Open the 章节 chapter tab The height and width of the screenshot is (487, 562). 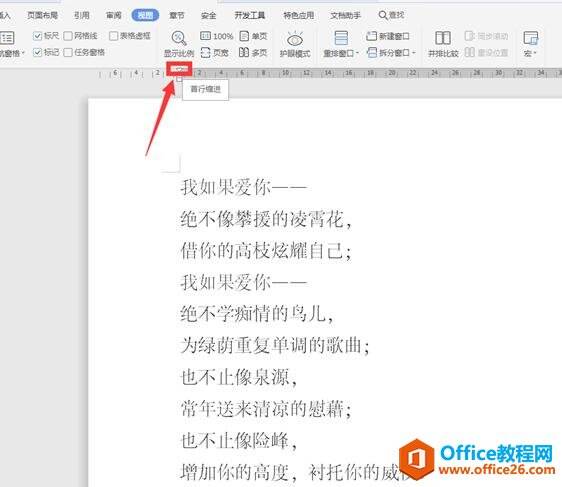click(x=177, y=15)
